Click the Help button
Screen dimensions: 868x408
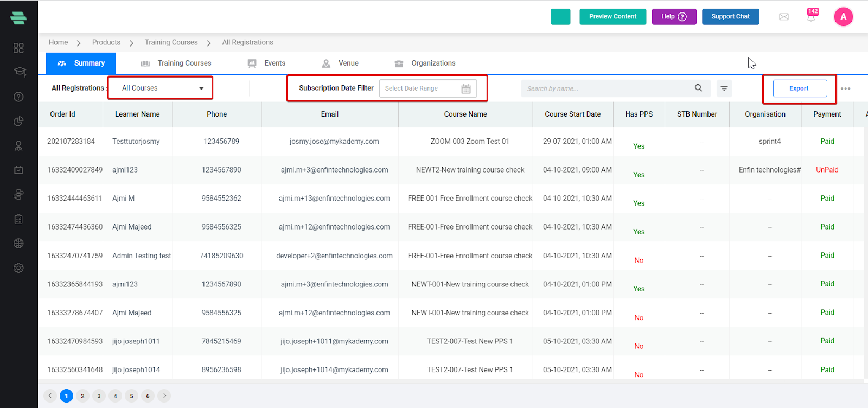[674, 17]
